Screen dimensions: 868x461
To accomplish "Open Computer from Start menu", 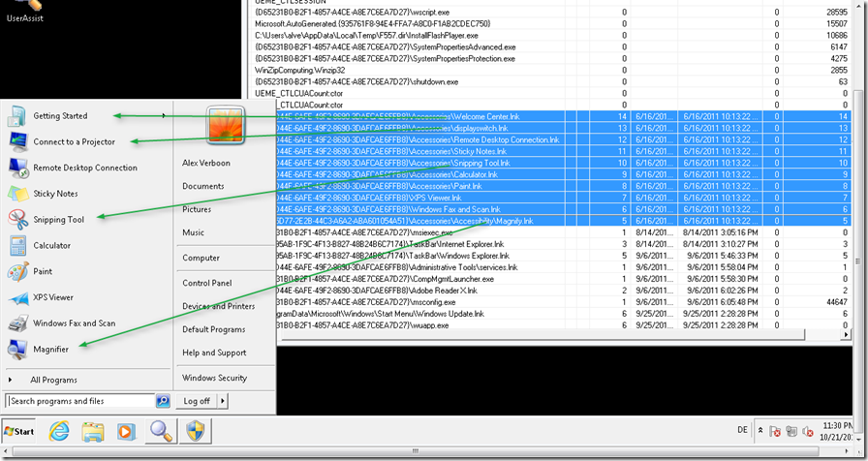I will click(x=201, y=258).
